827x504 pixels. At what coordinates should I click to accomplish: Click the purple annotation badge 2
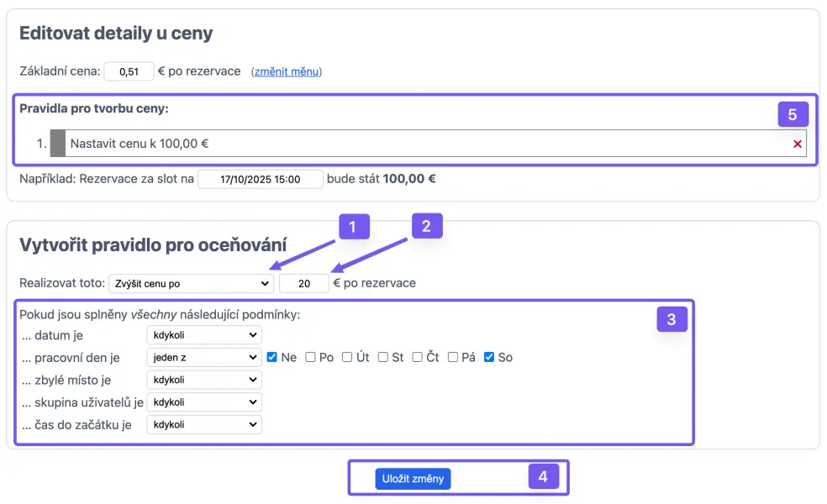426,225
